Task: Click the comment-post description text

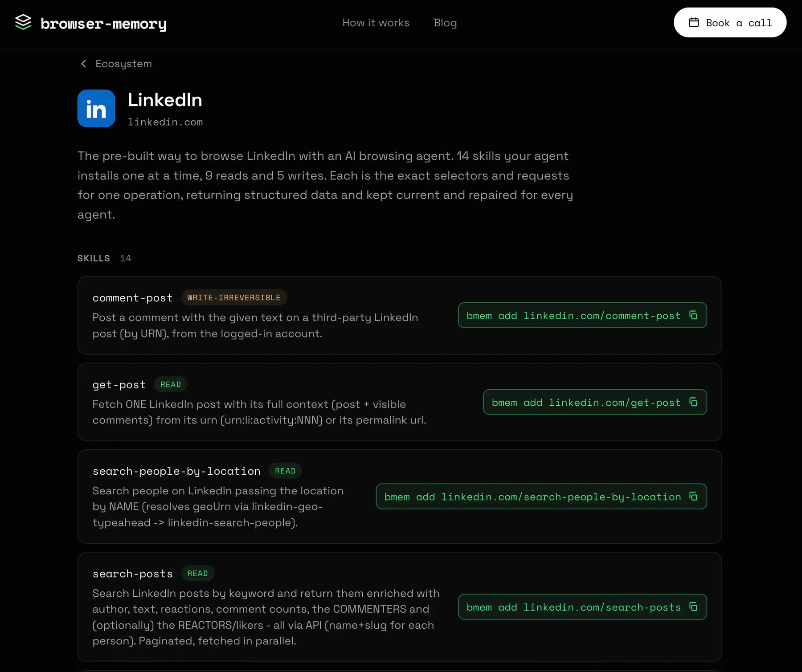Action: click(255, 326)
